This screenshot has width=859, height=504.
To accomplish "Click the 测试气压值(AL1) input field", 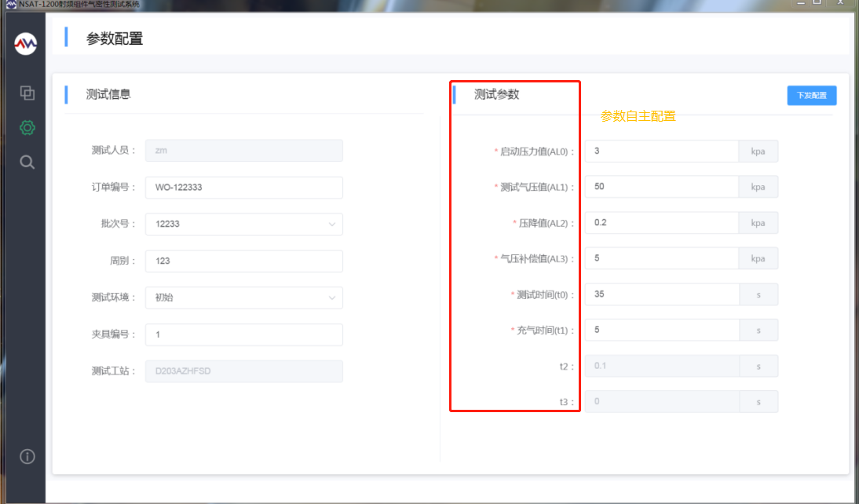I will 661,187.
